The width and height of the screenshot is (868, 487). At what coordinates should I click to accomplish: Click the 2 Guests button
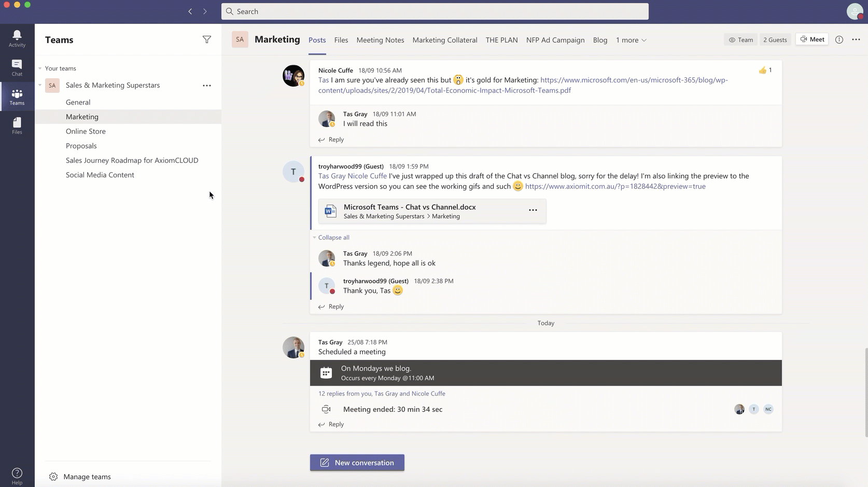[x=775, y=39]
